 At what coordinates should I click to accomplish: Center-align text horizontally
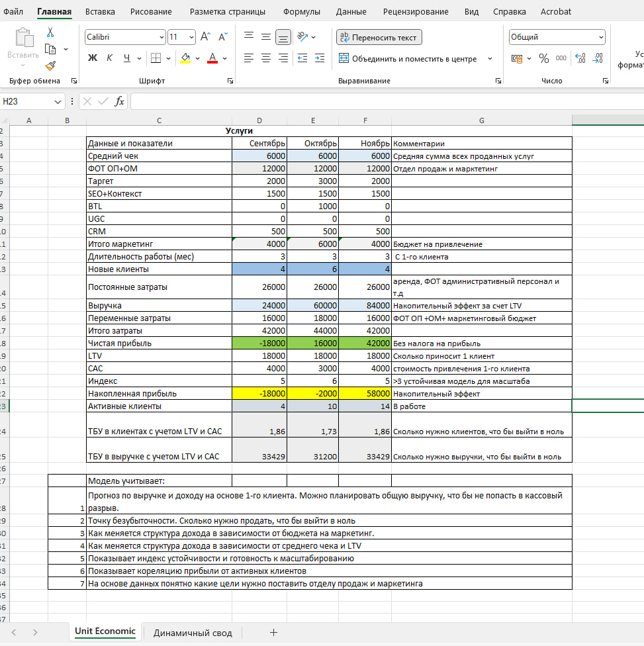tap(265, 58)
